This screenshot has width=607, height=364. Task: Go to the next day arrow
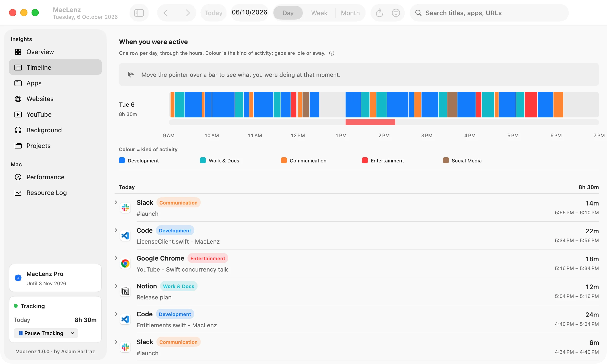(188, 13)
